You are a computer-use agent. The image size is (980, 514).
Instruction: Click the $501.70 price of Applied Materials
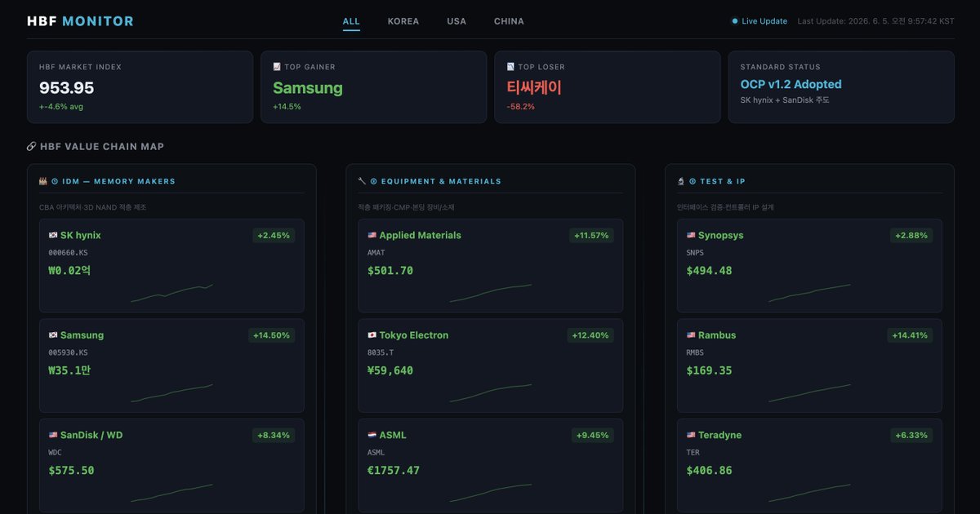coord(390,271)
